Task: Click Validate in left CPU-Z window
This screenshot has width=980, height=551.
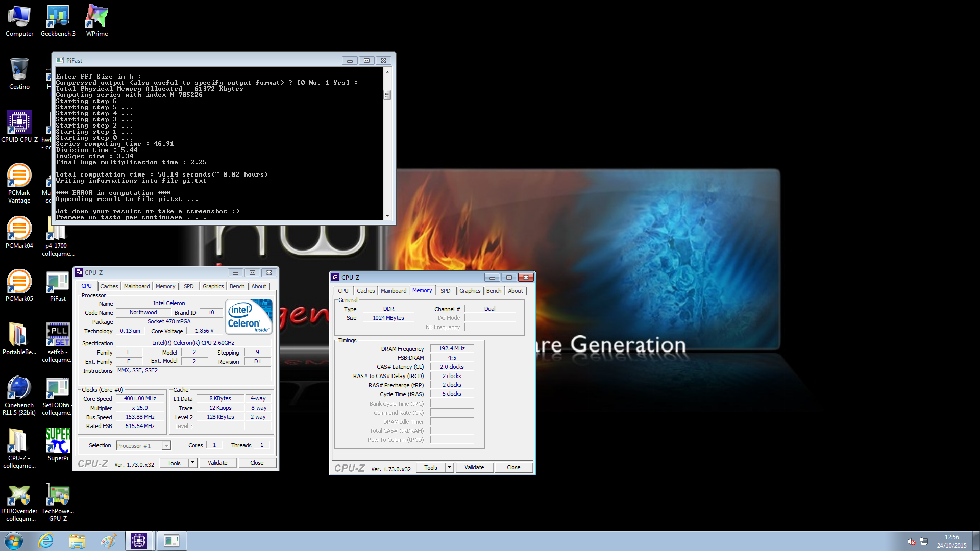Action: point(217,463)
